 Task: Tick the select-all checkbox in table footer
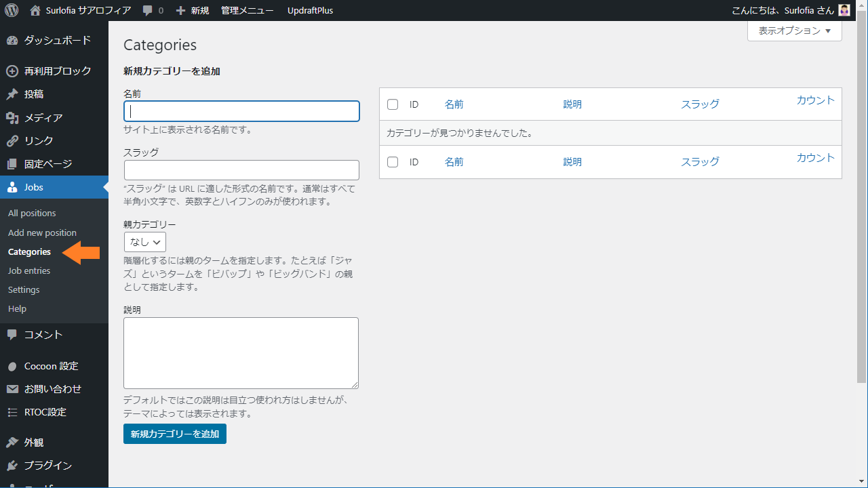[x=393, y=162]
